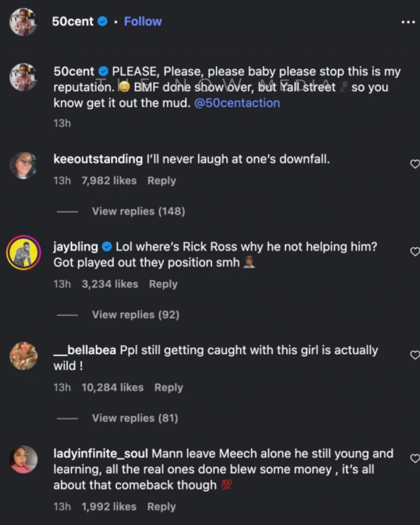Like jaybling's comment with the heart
Image resolution: width=420 pixels, height=525 pixels.
coord(415,251)
